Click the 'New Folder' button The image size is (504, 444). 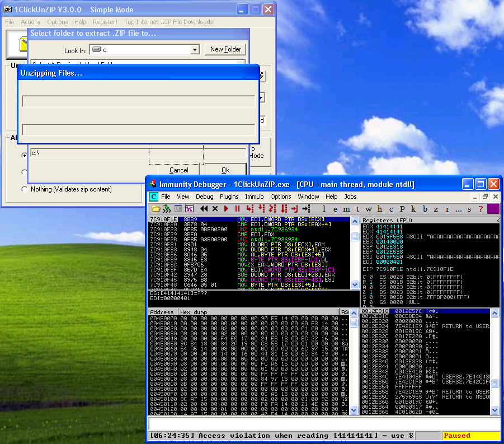click(x=225, y=49)
